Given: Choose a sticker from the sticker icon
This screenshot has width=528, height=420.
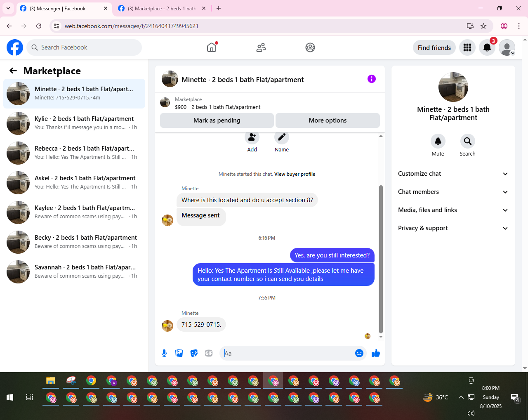Looking at the screenshot, I should point(194,353).
